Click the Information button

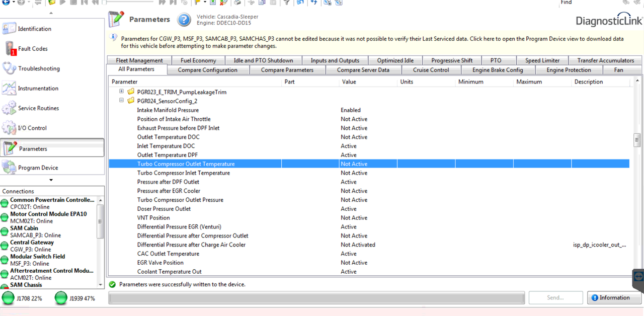point(614,298)
